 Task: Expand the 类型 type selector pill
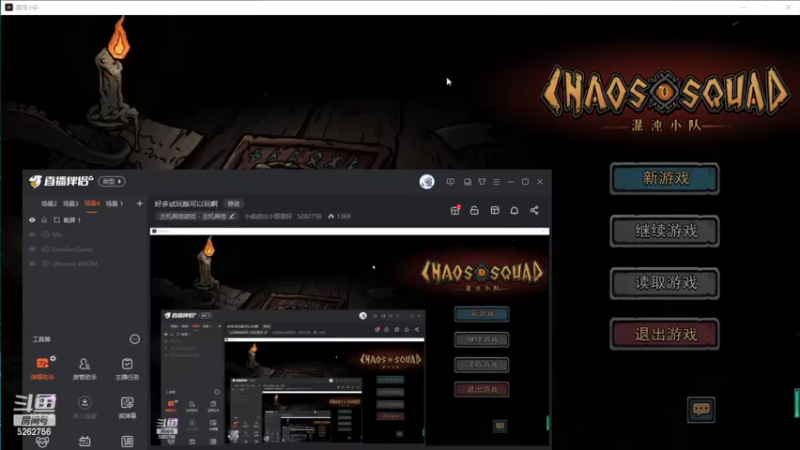tap(112, 181)
